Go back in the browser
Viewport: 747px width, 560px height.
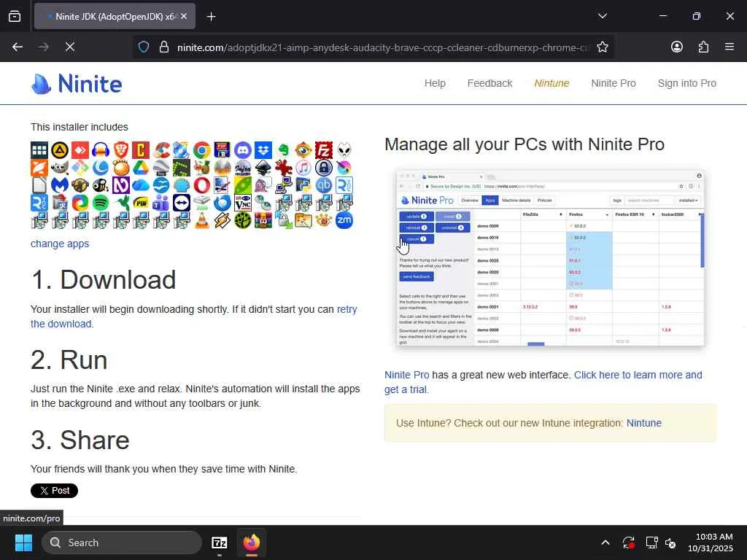point(18,47)
